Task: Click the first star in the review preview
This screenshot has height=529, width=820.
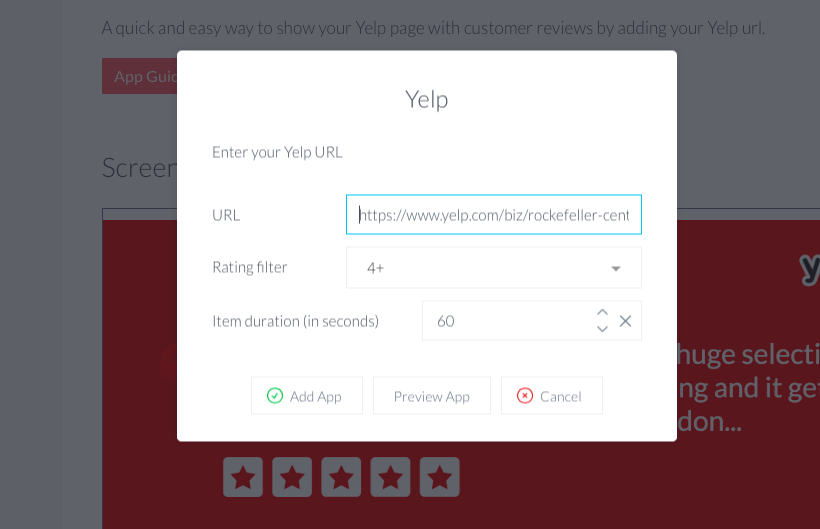Action: pos(243,477)
